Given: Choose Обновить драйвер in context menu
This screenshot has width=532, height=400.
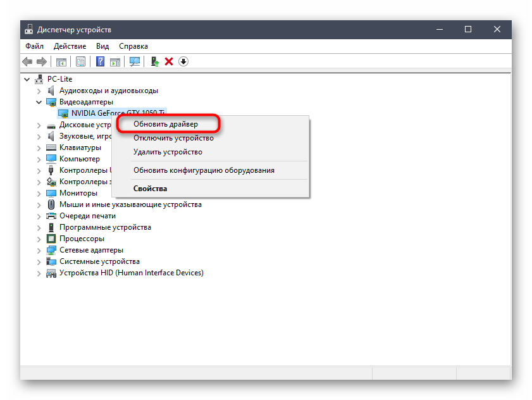Looking at the screenshot, I should [166, 124].
